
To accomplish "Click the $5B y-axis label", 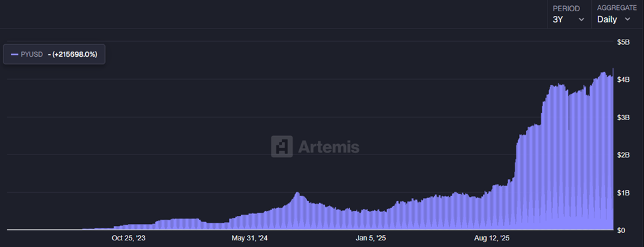I will (x=623, y=42).
